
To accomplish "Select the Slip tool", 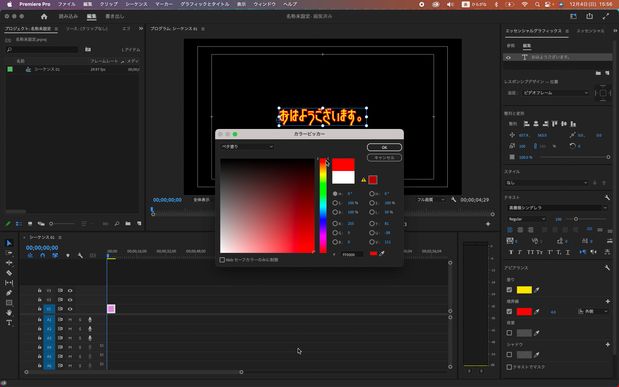I will (9, 283).
